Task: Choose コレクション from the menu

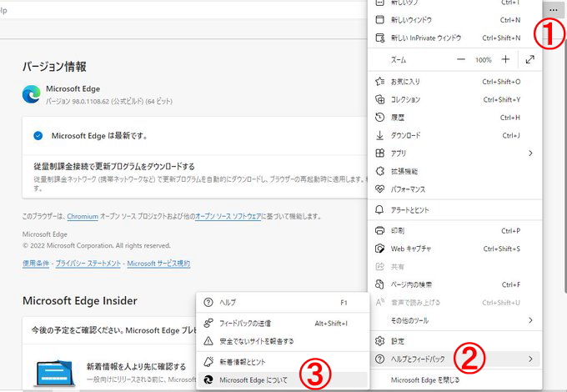Action: pyautogui.click(x=454, y=99)
